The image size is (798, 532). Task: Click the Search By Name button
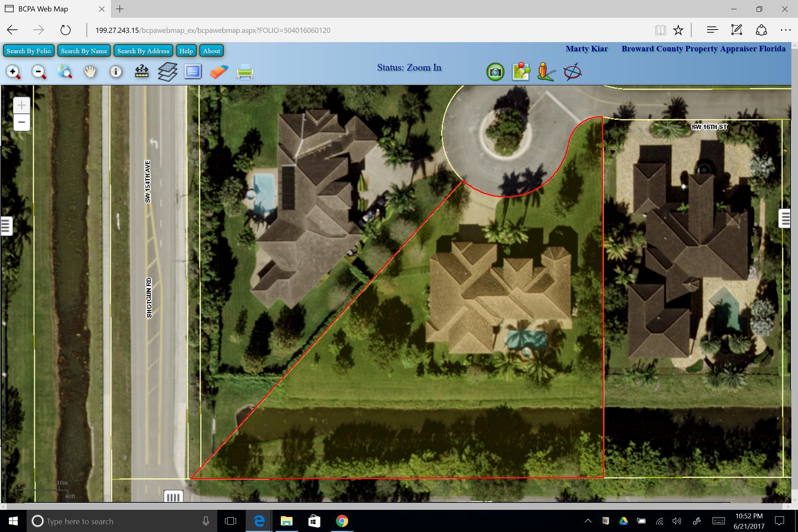tap(84, 51)
